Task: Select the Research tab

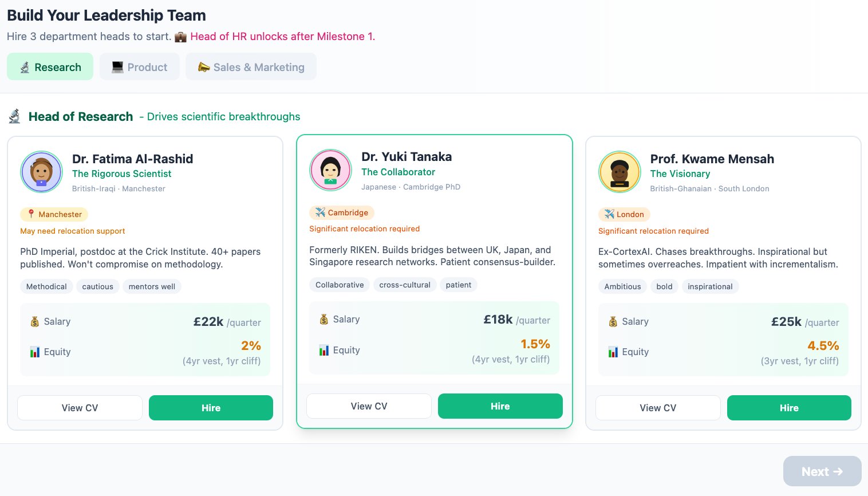Action: coord(50,67)
